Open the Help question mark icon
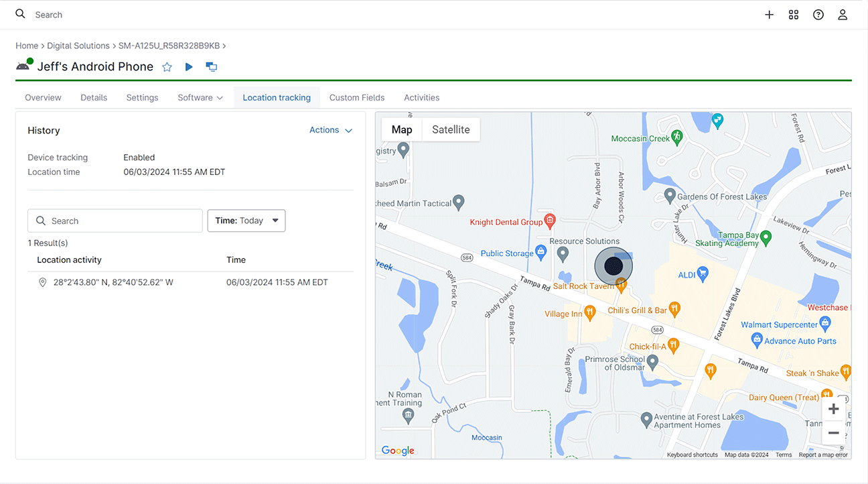 click(x=818, y=14)
